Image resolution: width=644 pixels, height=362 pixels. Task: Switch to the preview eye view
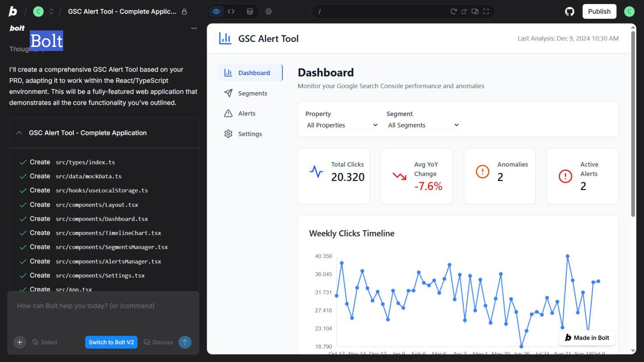pos(216,12)
